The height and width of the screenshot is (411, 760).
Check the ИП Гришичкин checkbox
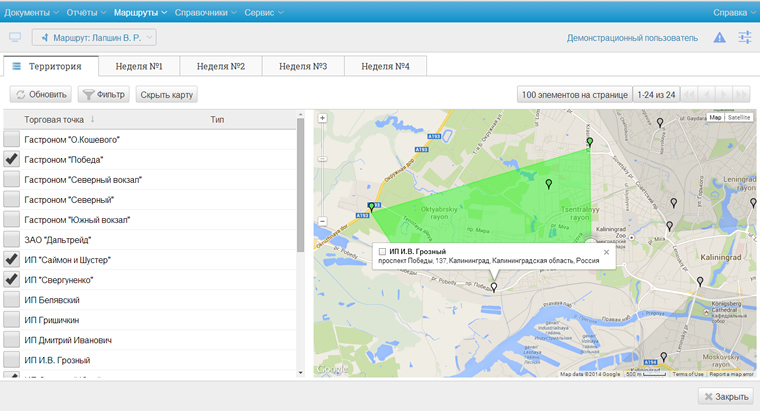point(12,320)
